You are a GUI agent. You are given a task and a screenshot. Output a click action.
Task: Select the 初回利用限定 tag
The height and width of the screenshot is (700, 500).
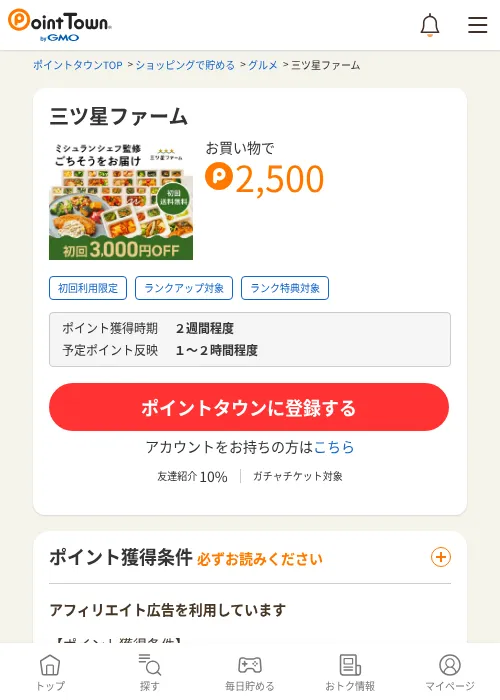point(88,288)
